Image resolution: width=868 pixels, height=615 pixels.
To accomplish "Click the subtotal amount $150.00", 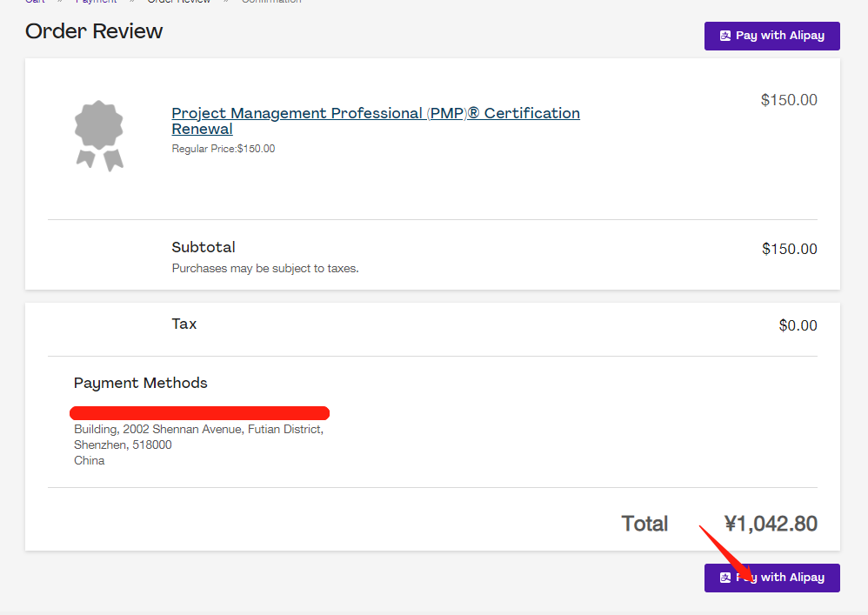I will click(789, 249).
